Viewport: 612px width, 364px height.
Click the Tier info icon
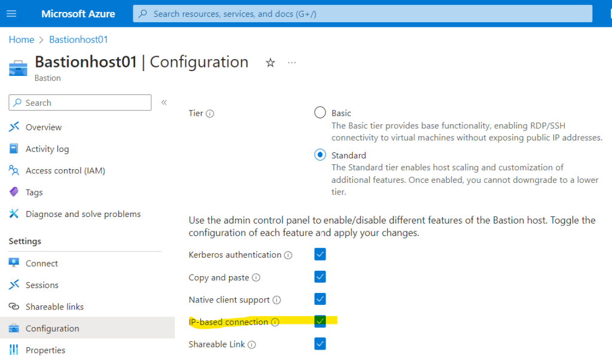(210, 114)
